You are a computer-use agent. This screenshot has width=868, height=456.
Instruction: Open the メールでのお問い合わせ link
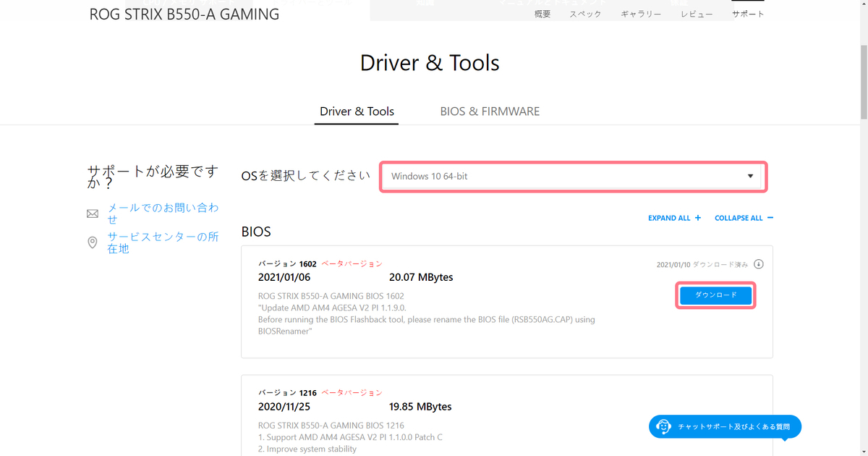(x=163, y=214)
